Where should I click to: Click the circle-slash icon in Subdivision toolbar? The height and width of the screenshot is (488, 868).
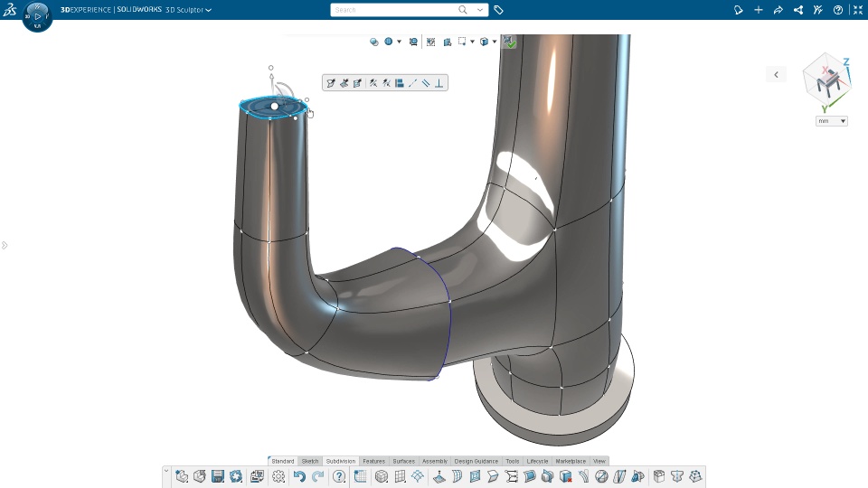(602, 476)
